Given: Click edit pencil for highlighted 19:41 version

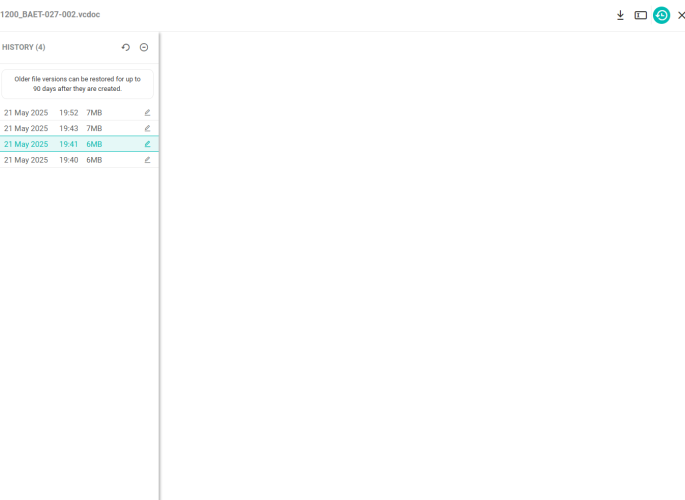Looking at the screenshot, I should tap(147, 144).
